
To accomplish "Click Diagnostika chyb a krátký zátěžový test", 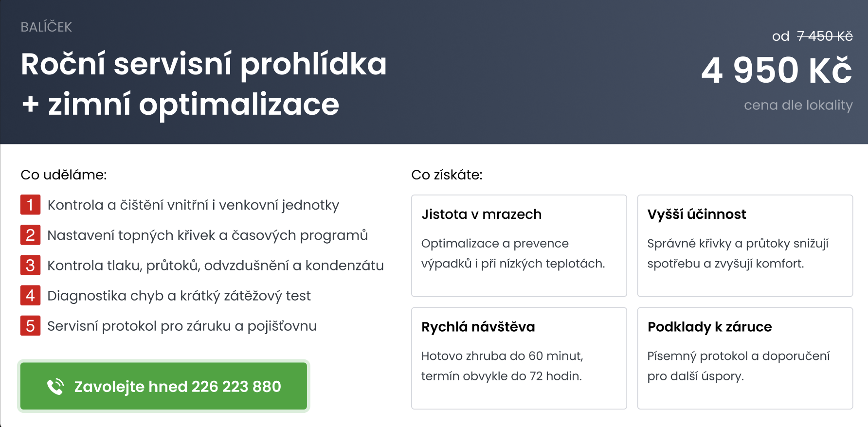I will [179, 296].
